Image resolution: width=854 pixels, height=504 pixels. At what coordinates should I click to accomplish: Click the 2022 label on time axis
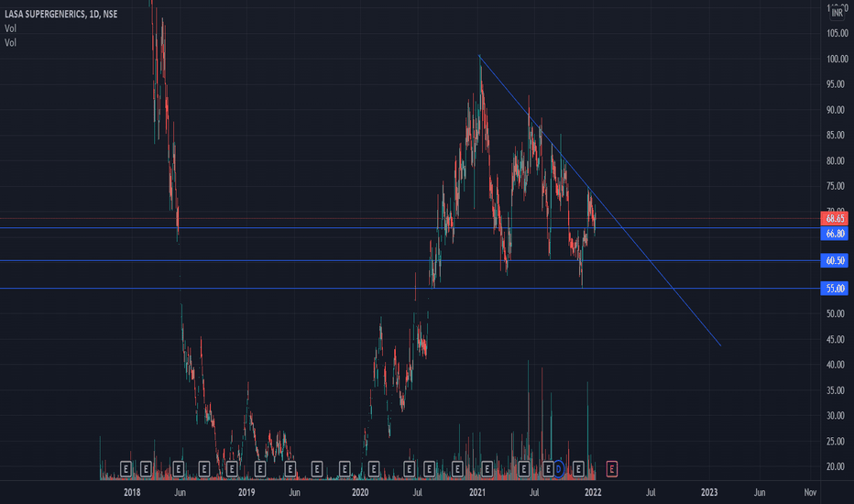(593, 492)
